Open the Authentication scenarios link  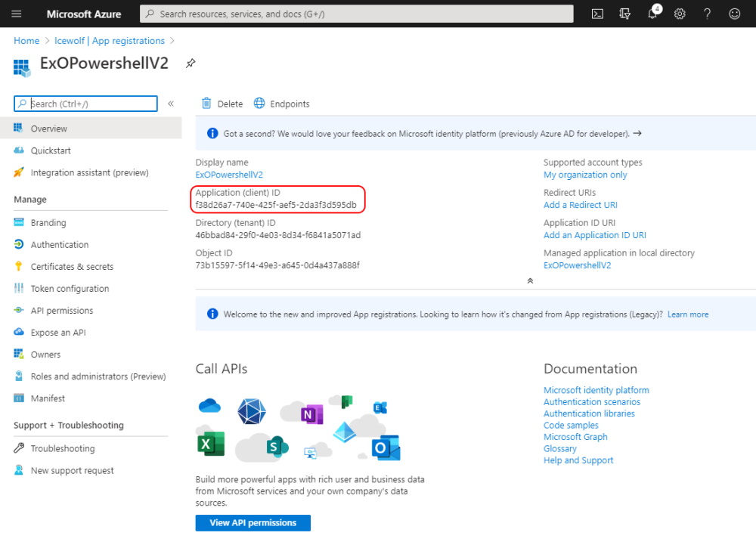592,402
